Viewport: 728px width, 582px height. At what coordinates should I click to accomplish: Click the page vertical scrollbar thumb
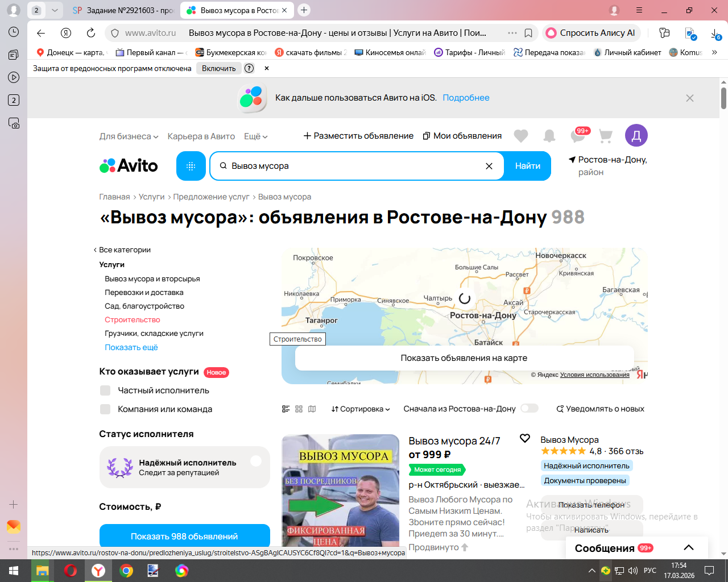pos(723,98)
